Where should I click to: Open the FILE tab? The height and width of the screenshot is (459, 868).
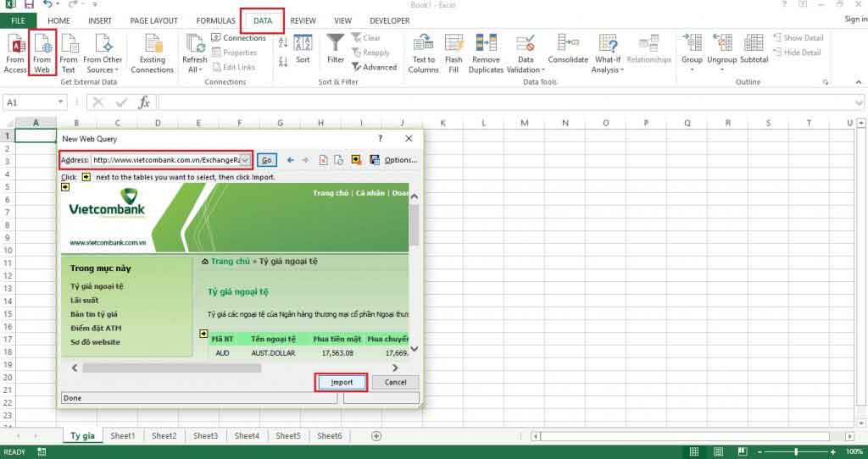point(19,20)
